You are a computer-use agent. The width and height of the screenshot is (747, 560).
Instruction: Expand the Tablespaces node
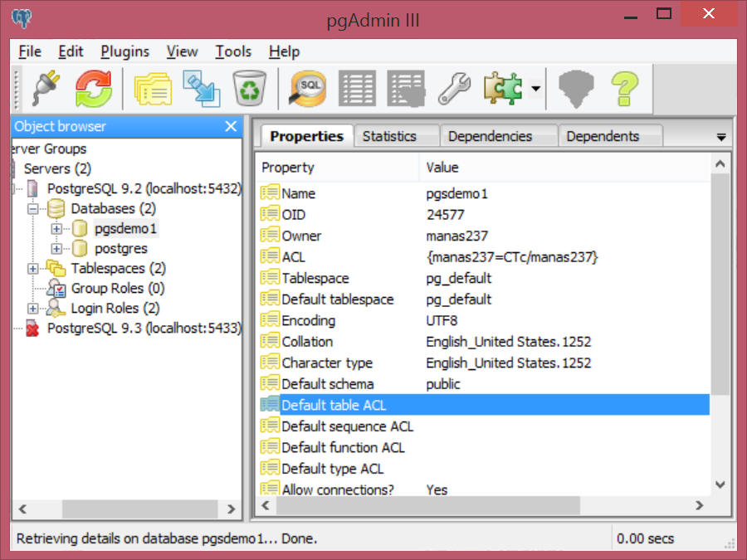(33, 269)
